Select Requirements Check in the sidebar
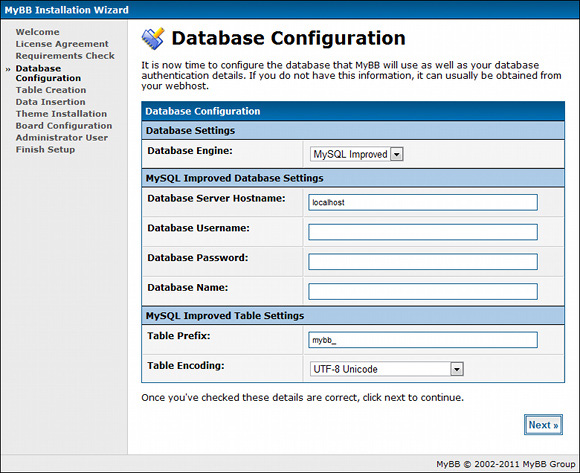The width and height of the screenshot is (580, 473). pos(65,56)
